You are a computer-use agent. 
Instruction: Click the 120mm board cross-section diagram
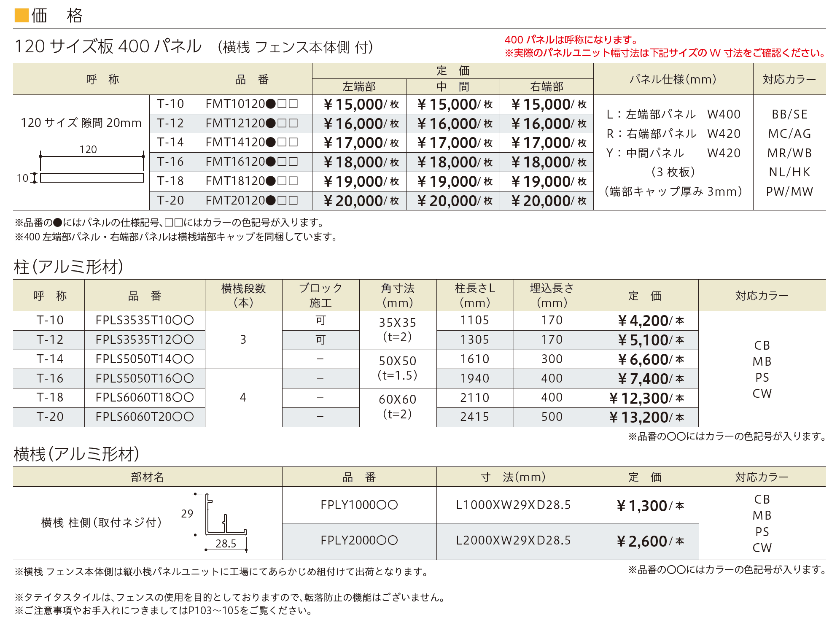point(81,165)
